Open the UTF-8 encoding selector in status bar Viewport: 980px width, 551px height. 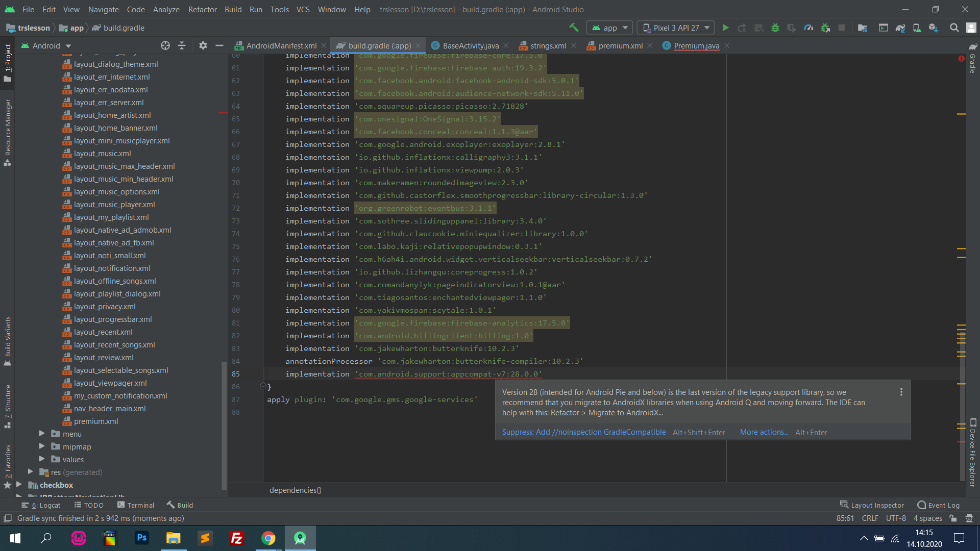point(896,518)
